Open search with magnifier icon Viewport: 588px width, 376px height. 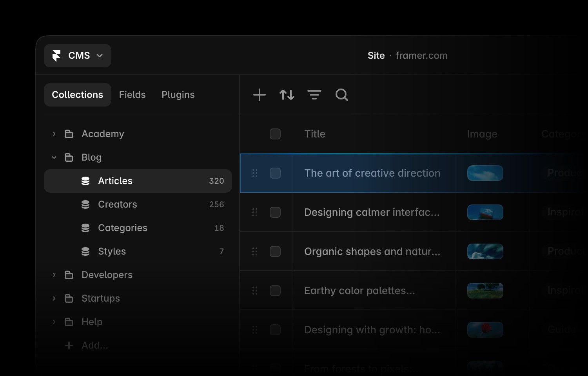click(342, 95)
